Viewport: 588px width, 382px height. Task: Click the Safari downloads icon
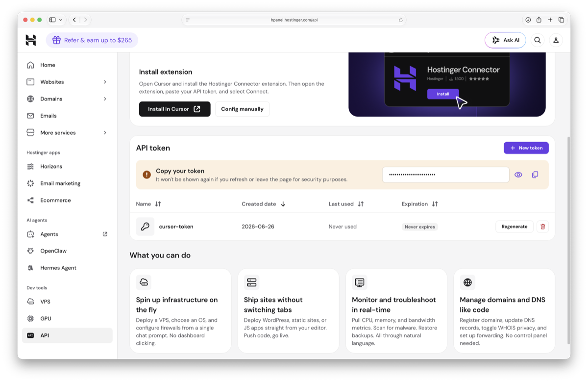click(528, 20)
